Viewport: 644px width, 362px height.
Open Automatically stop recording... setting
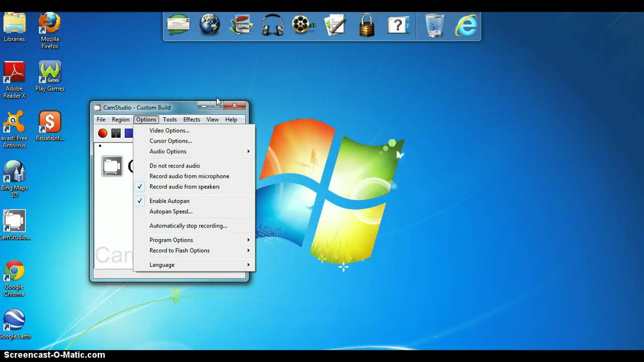tap(194, 226)
